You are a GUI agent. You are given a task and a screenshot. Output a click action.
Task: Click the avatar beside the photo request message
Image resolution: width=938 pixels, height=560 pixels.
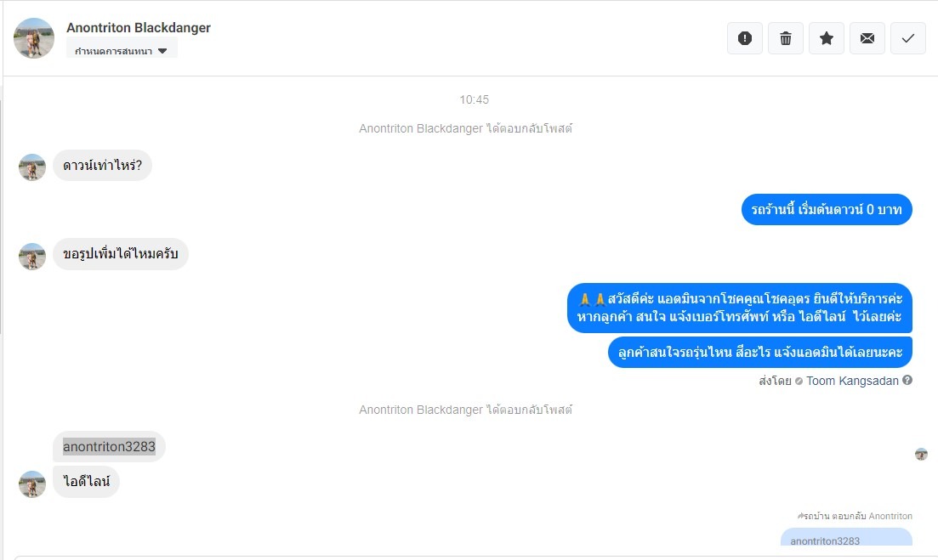click(32, 257)
